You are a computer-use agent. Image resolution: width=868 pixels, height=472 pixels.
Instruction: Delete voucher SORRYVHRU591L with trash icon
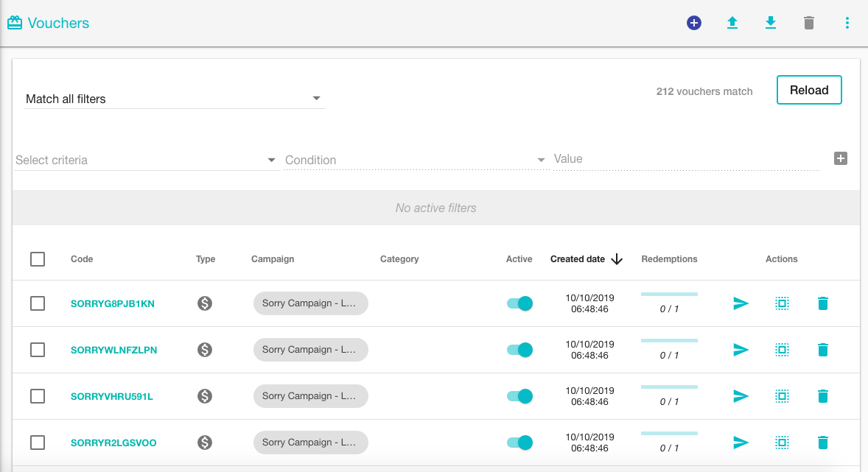point(822,396)
